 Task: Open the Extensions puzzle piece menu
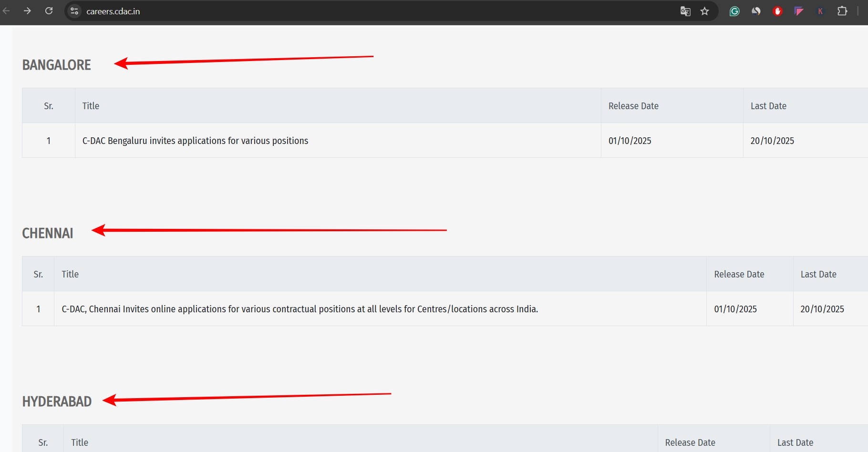(842, 11)
